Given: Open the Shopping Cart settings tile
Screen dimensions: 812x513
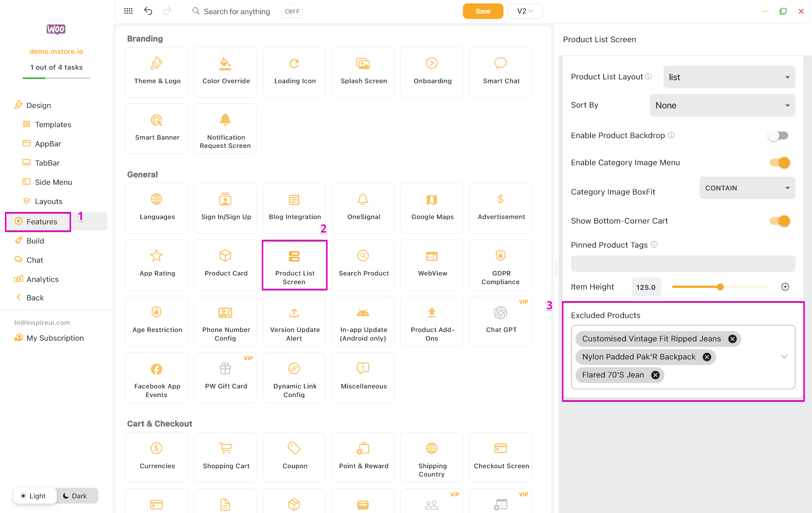Looking at the screenshot, I should tap(225, 457).
